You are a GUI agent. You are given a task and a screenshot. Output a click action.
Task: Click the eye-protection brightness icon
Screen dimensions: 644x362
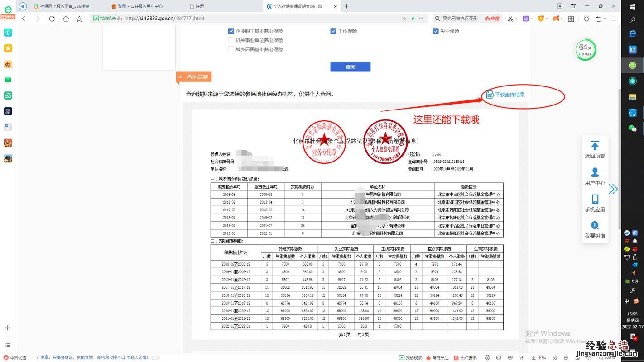coord(586,19)
